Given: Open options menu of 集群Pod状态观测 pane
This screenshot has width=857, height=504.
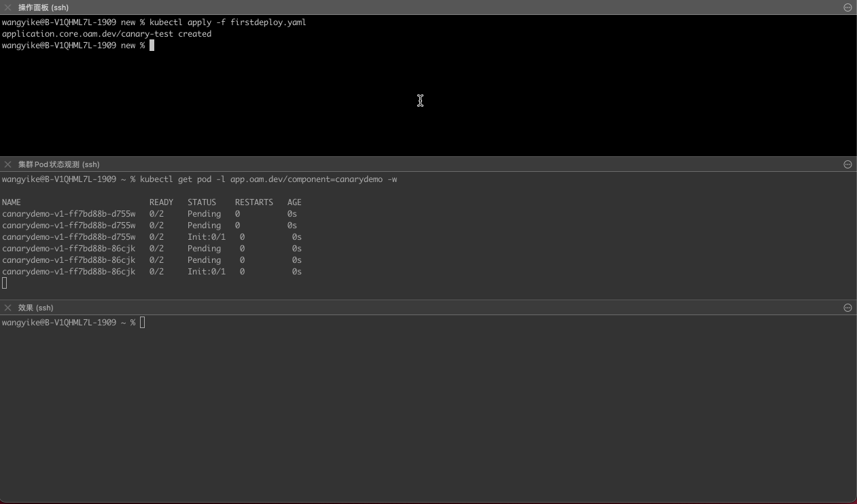Looking at the screenshot, I should (847, 164).
